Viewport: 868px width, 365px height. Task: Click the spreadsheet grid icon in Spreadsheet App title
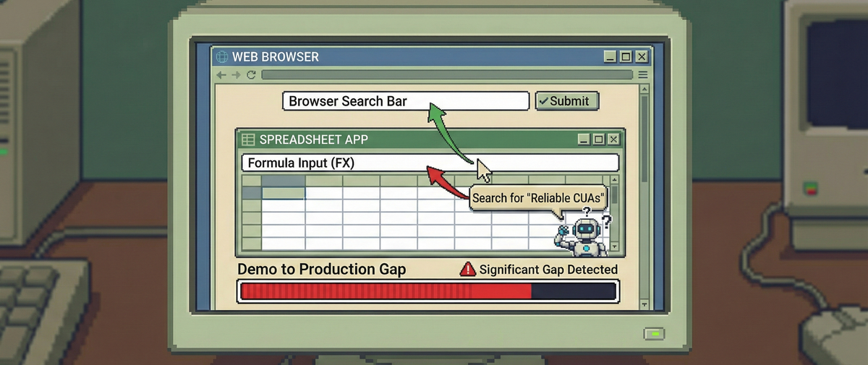click(248, 139)
